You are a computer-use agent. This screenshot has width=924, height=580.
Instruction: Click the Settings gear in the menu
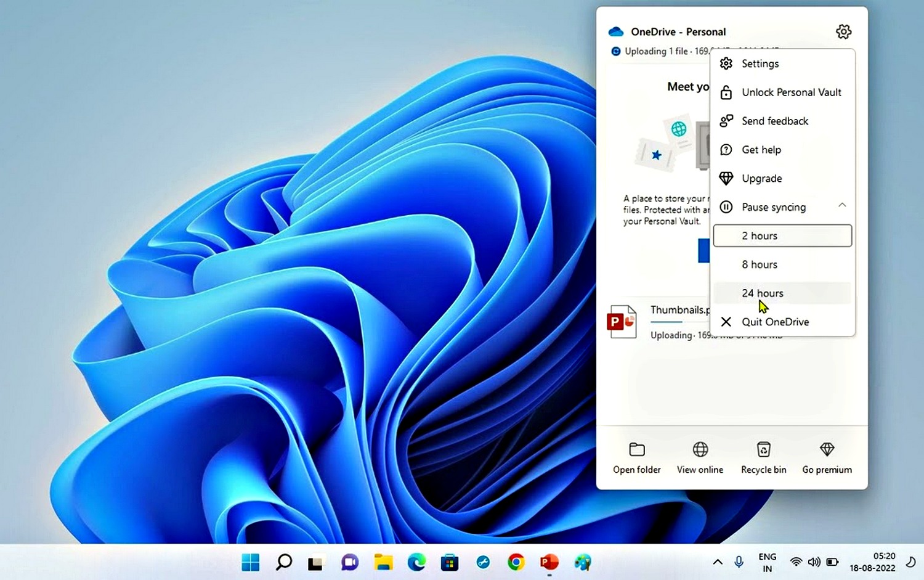(x=760, y=63)
